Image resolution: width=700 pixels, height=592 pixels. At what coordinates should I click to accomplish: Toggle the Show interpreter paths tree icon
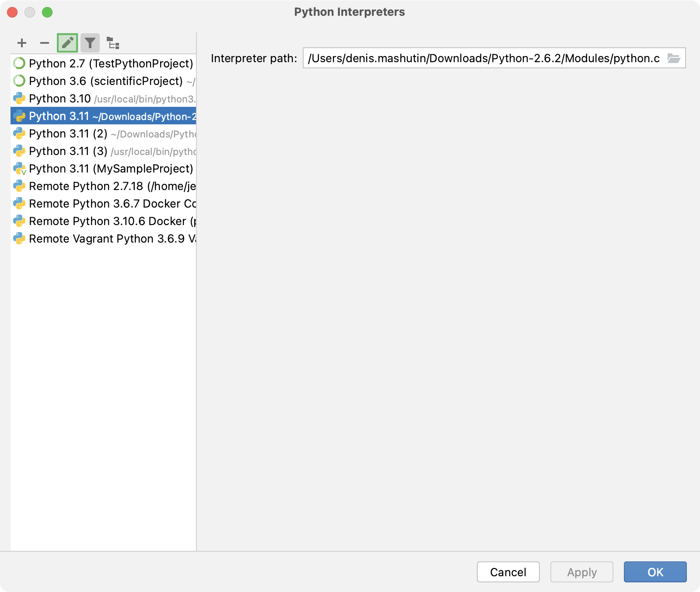point(113,43)
